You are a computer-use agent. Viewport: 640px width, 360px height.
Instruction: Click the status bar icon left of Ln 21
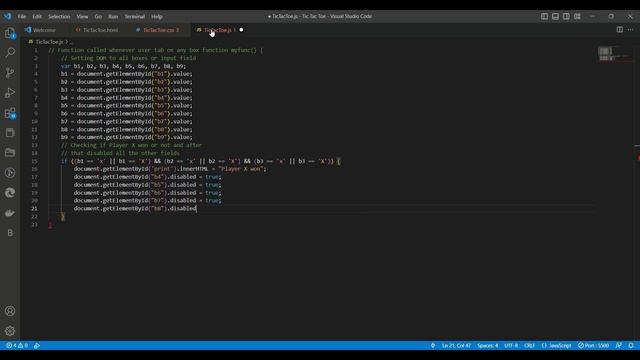433,345
